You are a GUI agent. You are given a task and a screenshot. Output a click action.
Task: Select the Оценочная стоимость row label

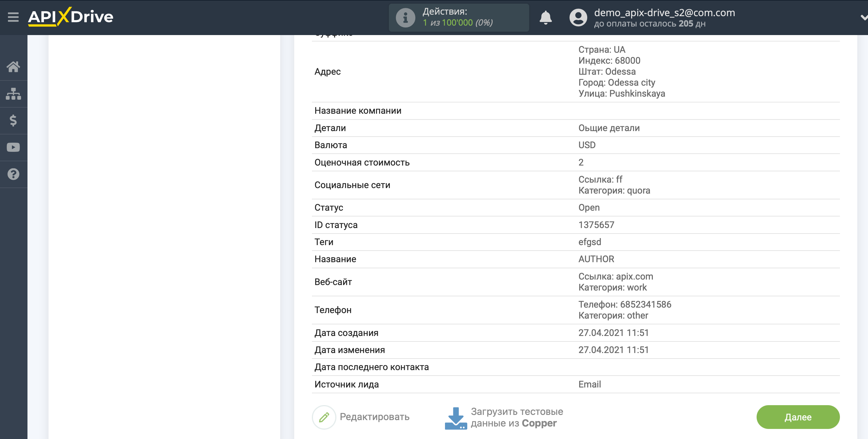[362, 162]
